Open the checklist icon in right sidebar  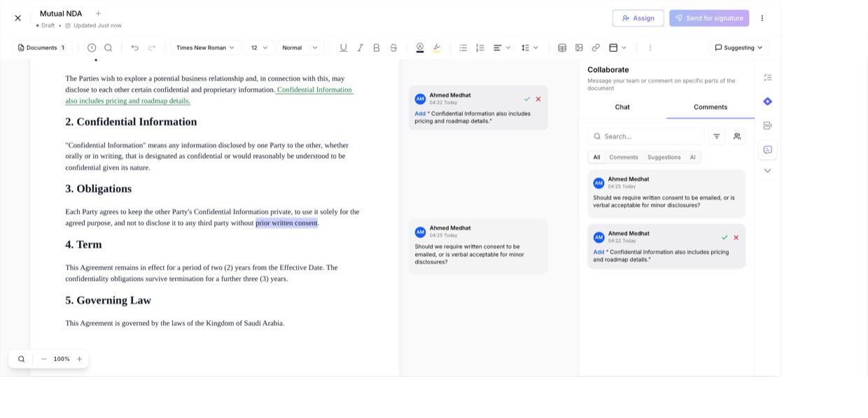click(768, 78)
